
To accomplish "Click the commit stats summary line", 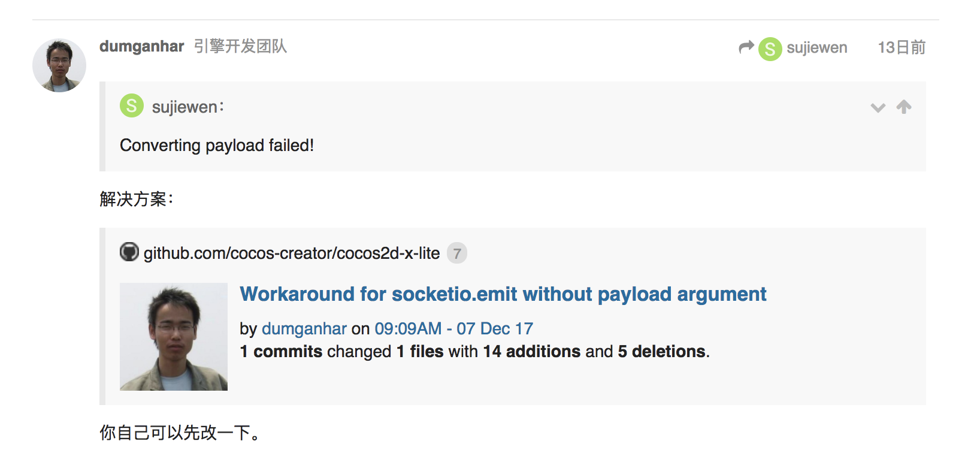I will point(474,351).
